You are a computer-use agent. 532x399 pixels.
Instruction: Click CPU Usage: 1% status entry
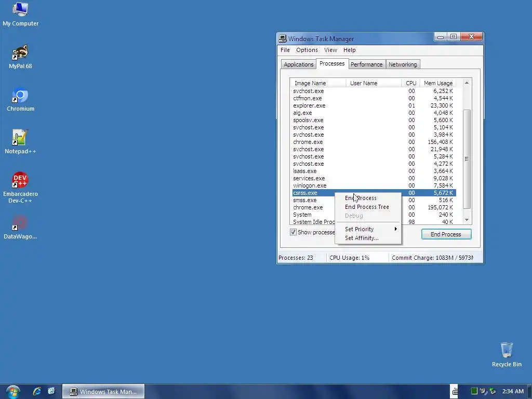(x=357, y=258)
